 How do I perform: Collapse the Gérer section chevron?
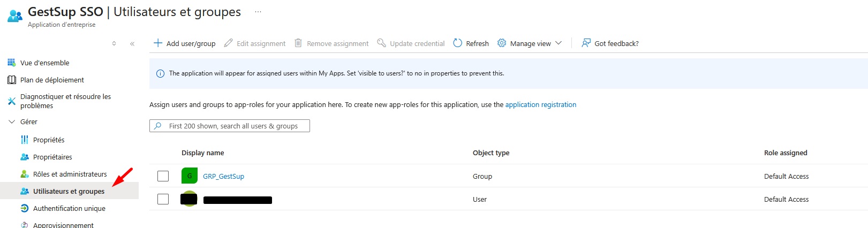pyautogui.click(x=12, y=121)
